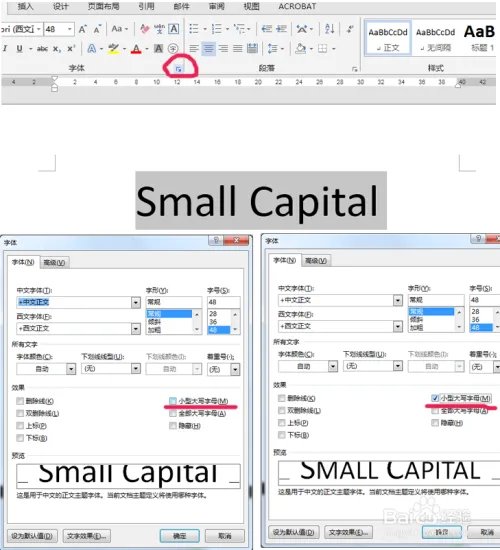This screenshot has width=500, height=550.
Task: Open 下划线线型 dropdown in the right Font dialog
Action: [398, 366]
